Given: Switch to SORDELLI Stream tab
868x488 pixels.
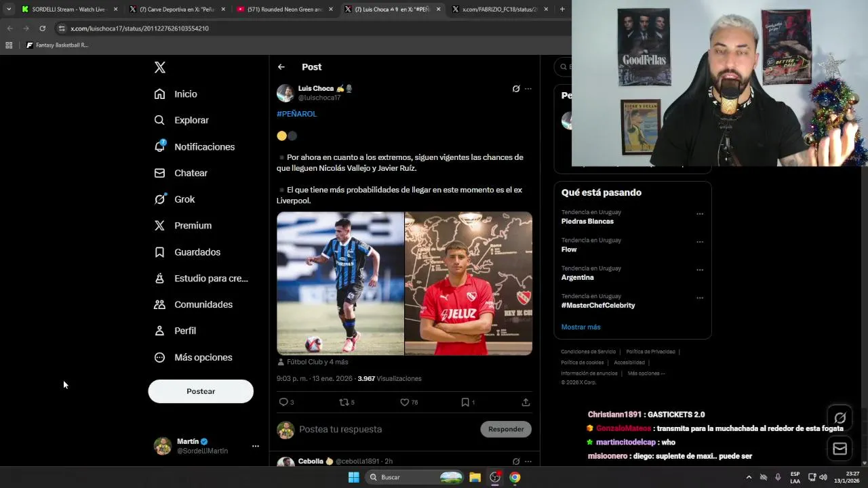Looking at the screenshot, I should click(x=68, y=9).
